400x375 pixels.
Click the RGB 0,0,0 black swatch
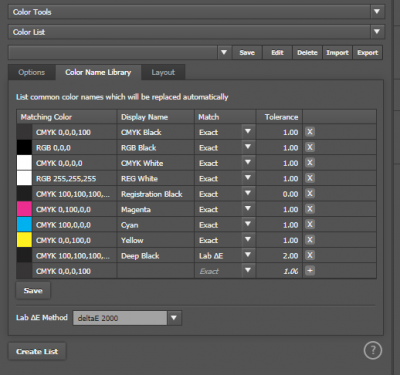24,147
